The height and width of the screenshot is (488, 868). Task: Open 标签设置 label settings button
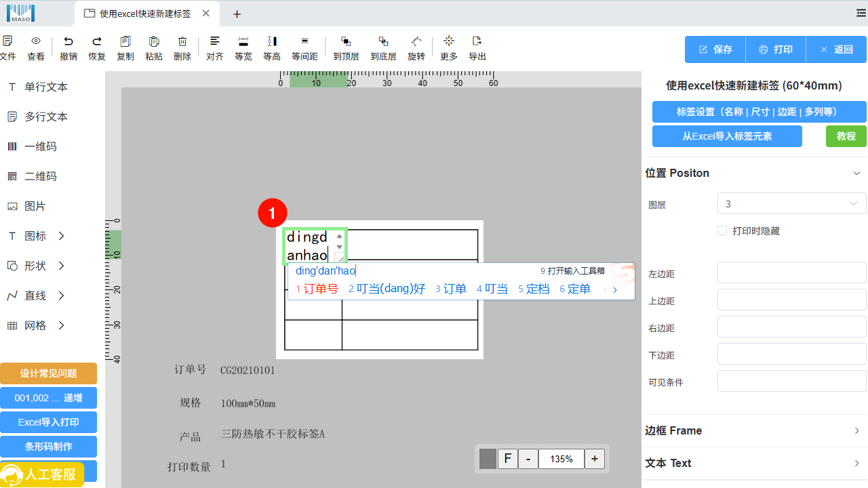click(x=759, y=112)
